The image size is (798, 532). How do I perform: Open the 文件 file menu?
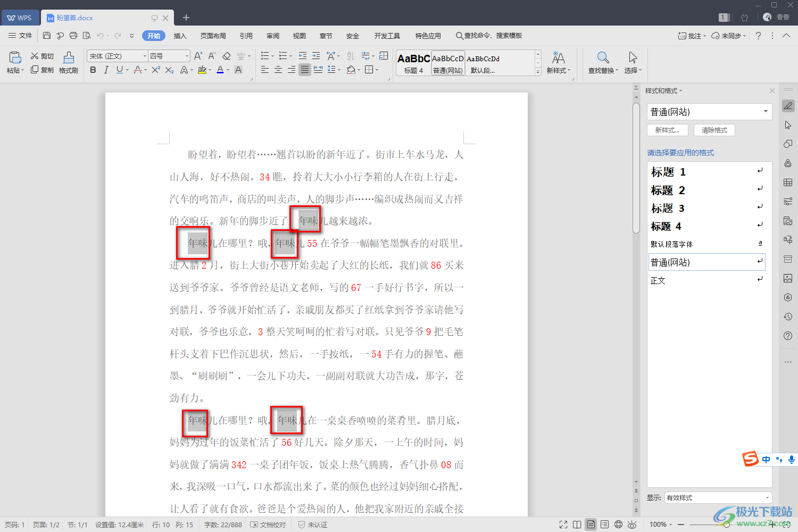click(x=20, y=36)
